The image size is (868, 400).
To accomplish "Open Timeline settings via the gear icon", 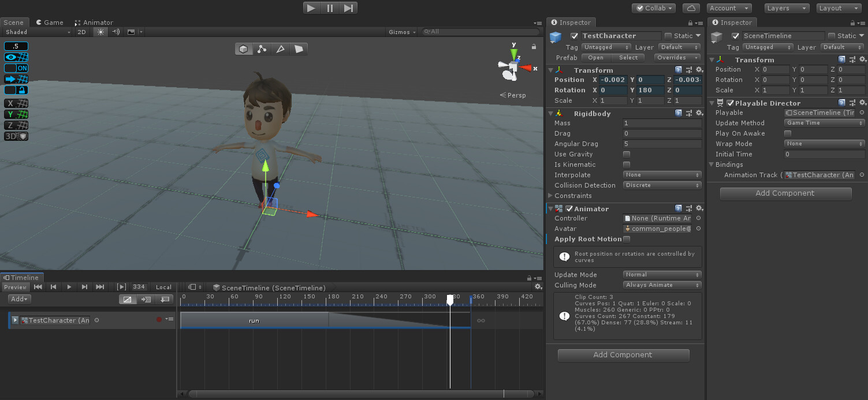I will (538, 286).
